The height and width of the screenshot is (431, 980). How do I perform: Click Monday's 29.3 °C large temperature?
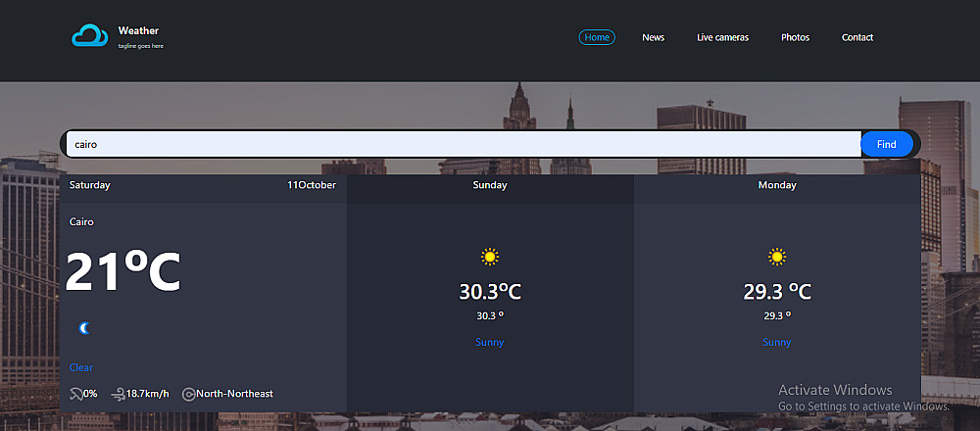pyautogui.click(x=777, y=292)
